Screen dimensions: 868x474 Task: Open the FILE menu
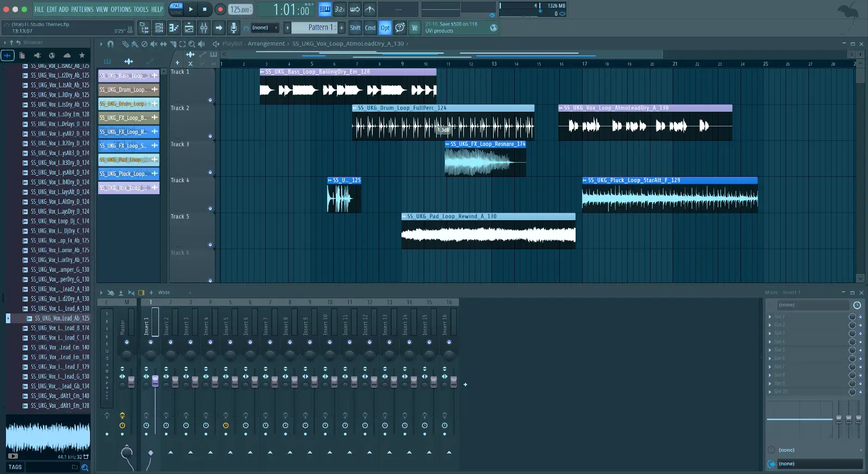pos(39,9)
